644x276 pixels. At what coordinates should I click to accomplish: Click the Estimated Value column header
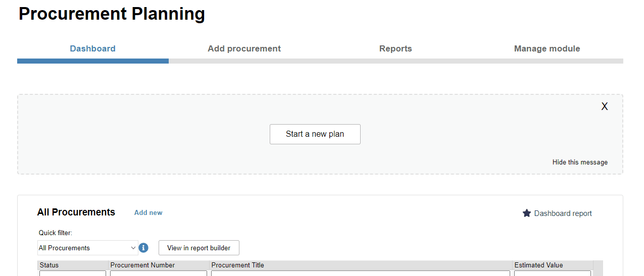(553, 265)
